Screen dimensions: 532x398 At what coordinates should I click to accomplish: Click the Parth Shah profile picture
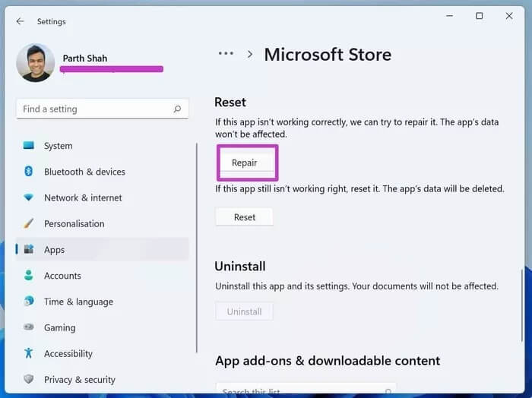pos(35,63)
